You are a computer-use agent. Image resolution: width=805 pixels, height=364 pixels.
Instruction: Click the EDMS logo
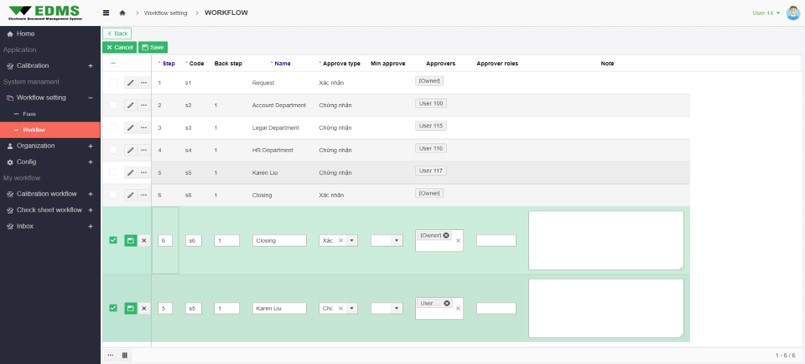(x=45, y=13)
